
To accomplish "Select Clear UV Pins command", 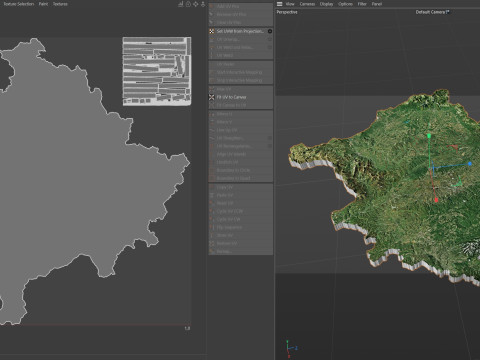I will [241, 23].
